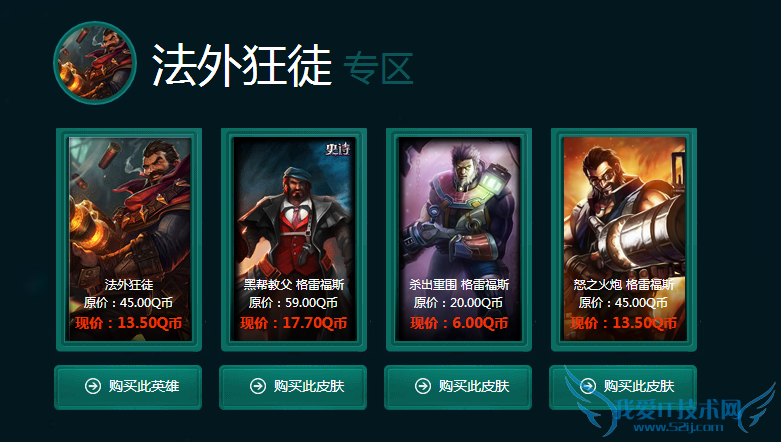This screenshot has width=781, height=442.
Task: Click arrow icon on 杀出重围 buy button
Action: 423,386
